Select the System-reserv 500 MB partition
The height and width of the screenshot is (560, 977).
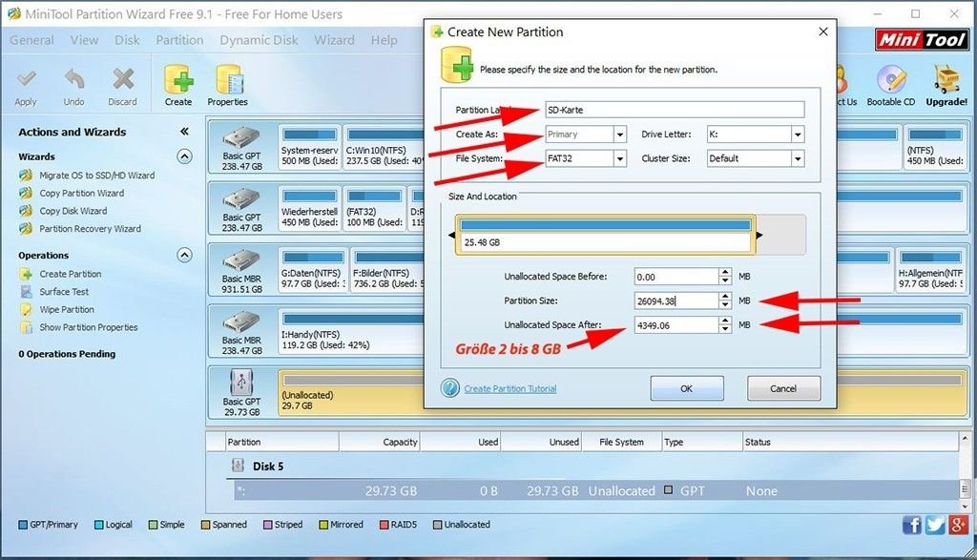click(309, 148)
